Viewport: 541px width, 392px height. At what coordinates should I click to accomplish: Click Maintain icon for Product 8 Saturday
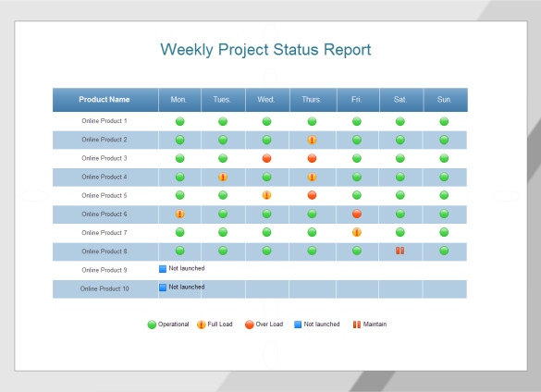tap(400, 251)
